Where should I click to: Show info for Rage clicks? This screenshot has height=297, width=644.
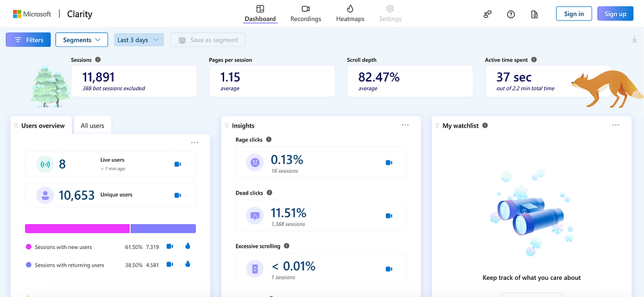tap(269, 139)
